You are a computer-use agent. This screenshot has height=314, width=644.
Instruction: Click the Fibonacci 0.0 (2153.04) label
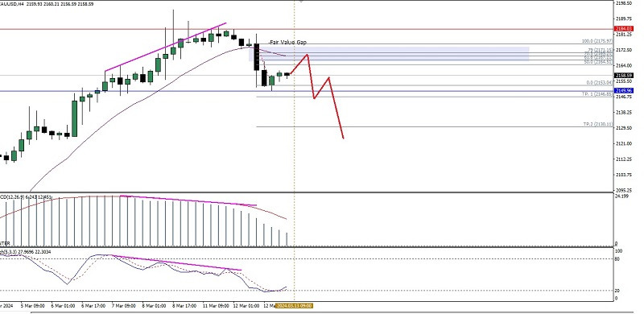599,83
